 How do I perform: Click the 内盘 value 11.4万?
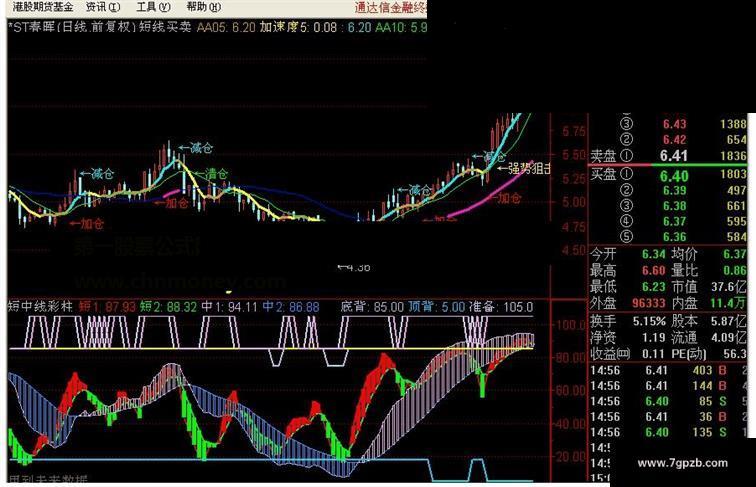(x=728, y=303)
